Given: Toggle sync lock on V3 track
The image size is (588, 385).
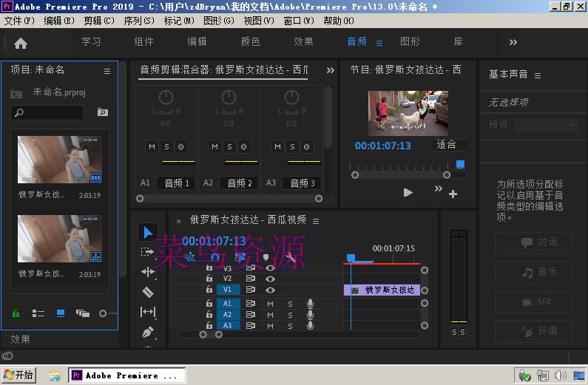Looking at the screenshot, I should [x=250, y=268].
